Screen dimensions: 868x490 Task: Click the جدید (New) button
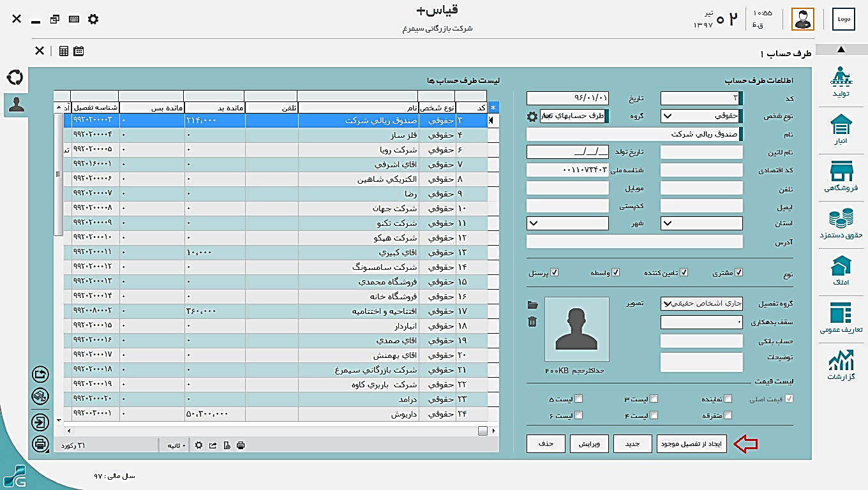click(x=632, y=444)
